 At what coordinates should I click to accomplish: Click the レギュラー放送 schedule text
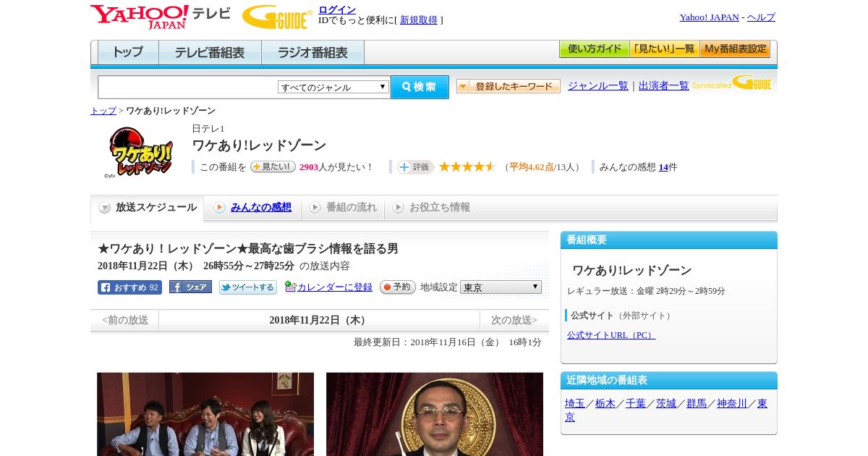pos(646,291)
